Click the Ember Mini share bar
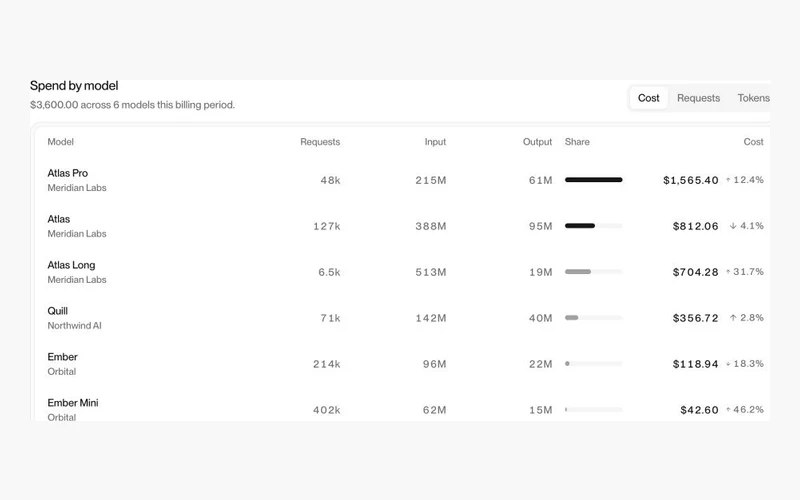 (593, 410)
